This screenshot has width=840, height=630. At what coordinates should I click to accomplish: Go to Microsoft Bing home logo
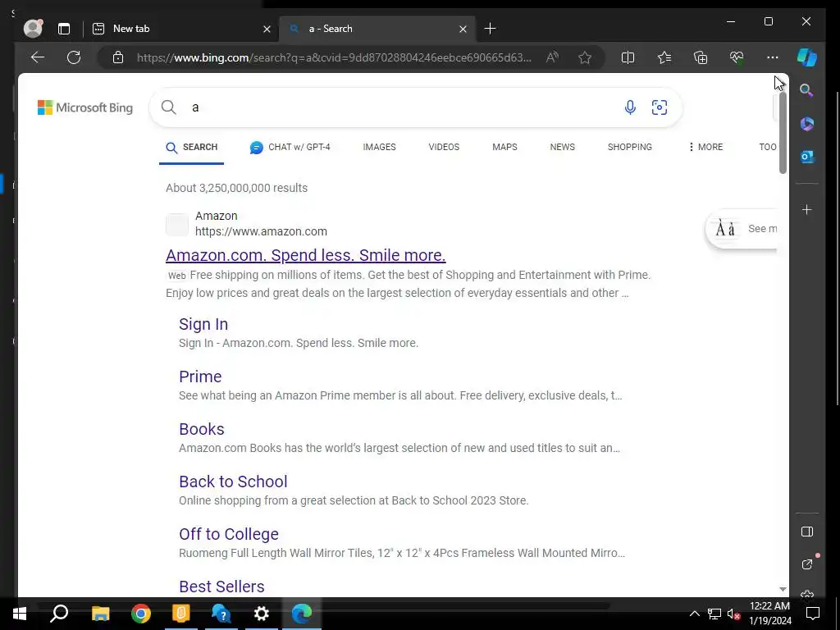pyautogui.click(x=85, y=107)
